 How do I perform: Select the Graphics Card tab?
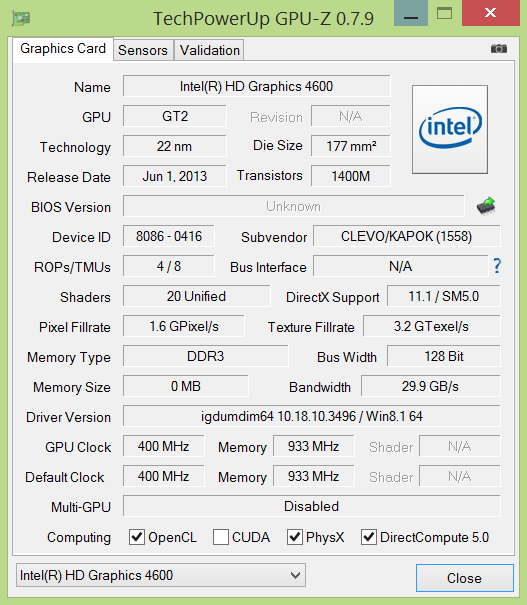tap(63, 49)
